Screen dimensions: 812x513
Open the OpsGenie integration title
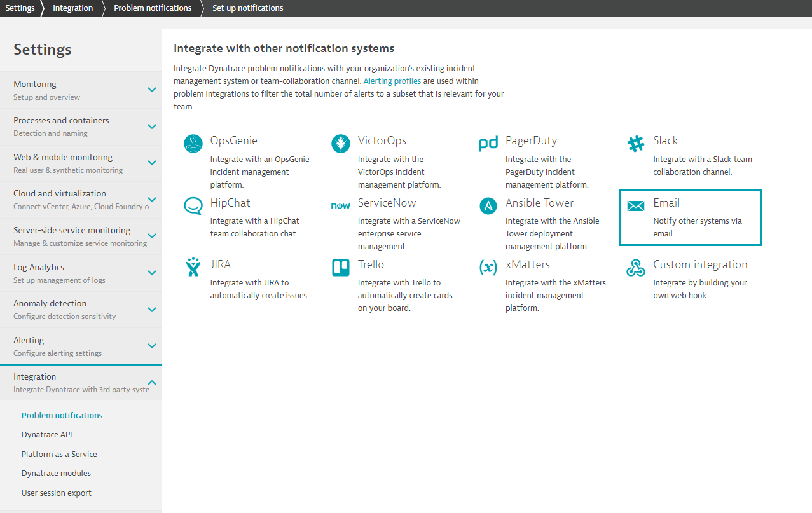234,140
